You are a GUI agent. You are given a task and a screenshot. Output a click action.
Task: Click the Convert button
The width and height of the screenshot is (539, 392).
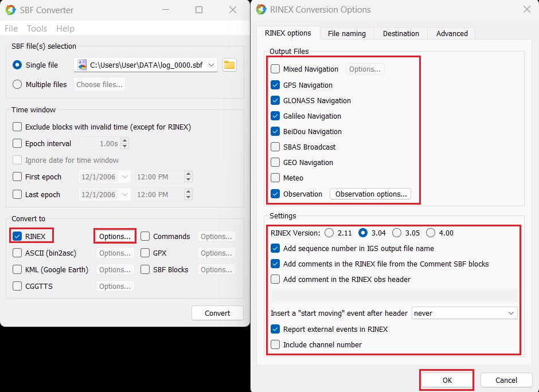coord(217,313)
